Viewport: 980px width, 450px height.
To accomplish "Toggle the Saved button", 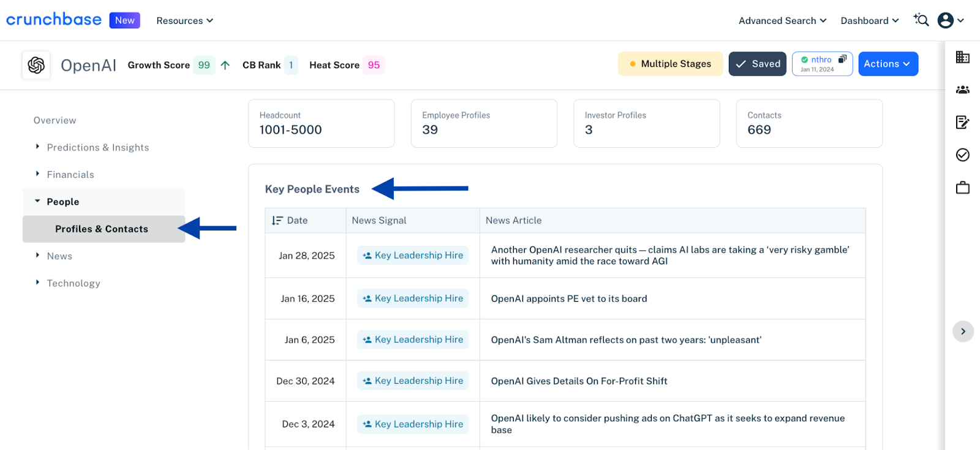I will click(x=758, y=64).
